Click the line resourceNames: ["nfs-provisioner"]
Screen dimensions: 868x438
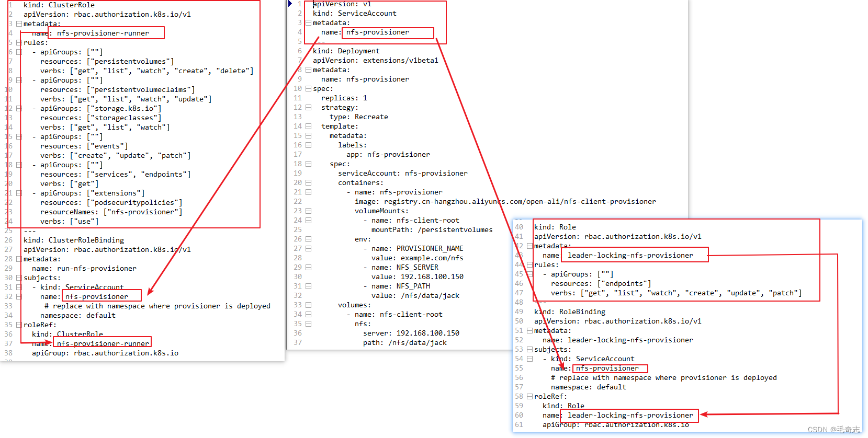tap(111, 212)
